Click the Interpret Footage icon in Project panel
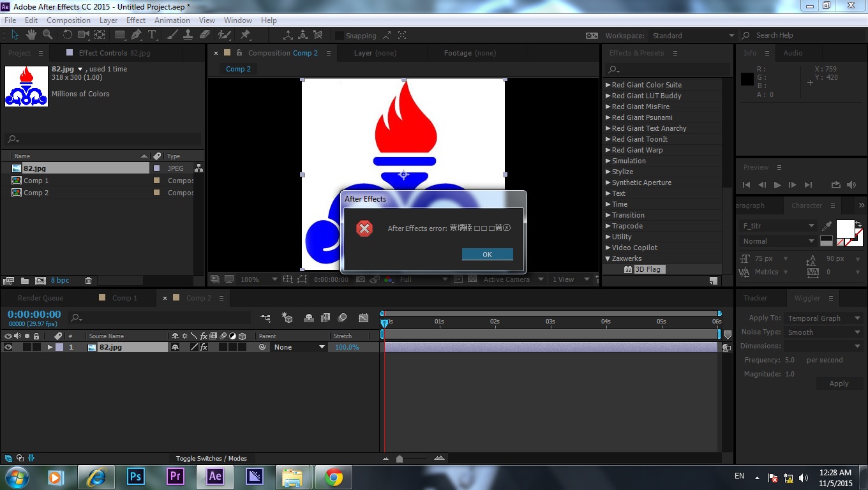Image resolution: width=868 pixels, height=490 pixels. tap(9, 280)
